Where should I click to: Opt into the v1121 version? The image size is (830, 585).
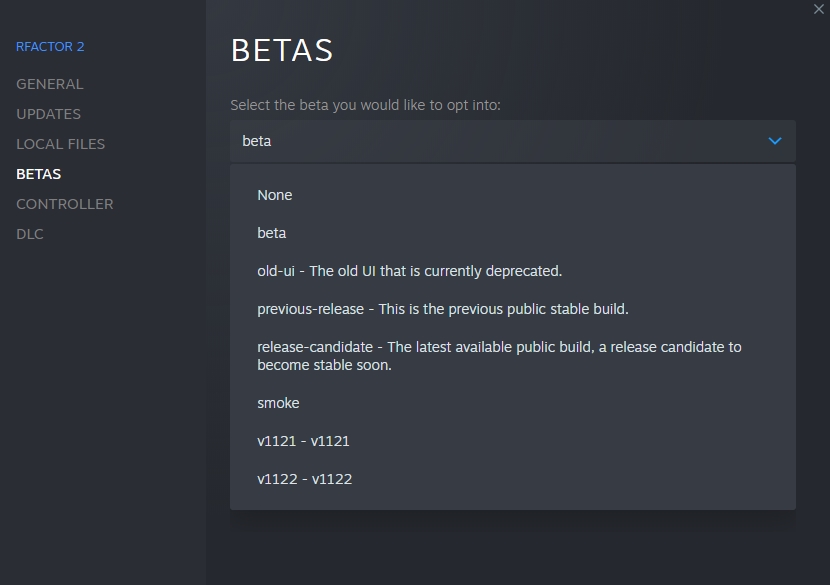tap(303, 441)
